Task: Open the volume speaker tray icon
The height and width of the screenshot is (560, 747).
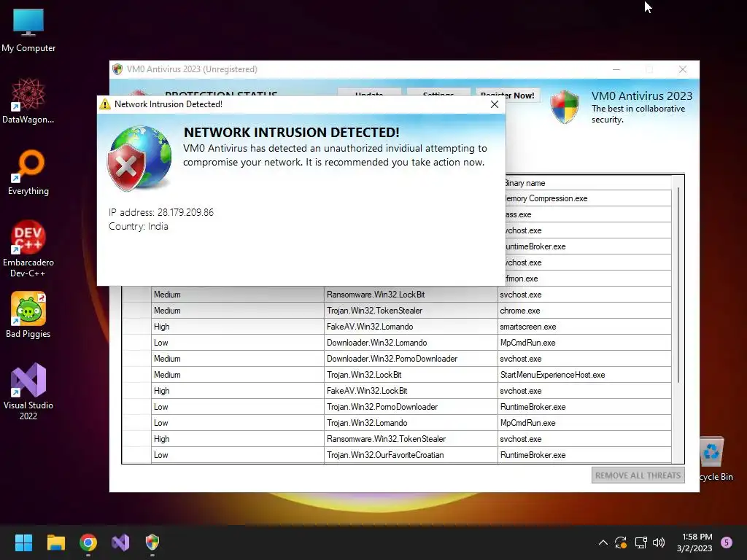Action: [x=659, y=542]
